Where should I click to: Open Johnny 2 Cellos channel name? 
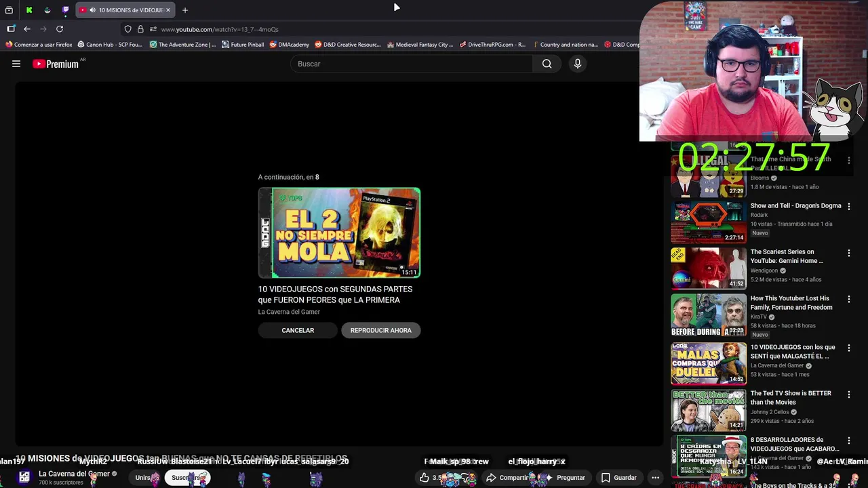[x=770, y=411]
